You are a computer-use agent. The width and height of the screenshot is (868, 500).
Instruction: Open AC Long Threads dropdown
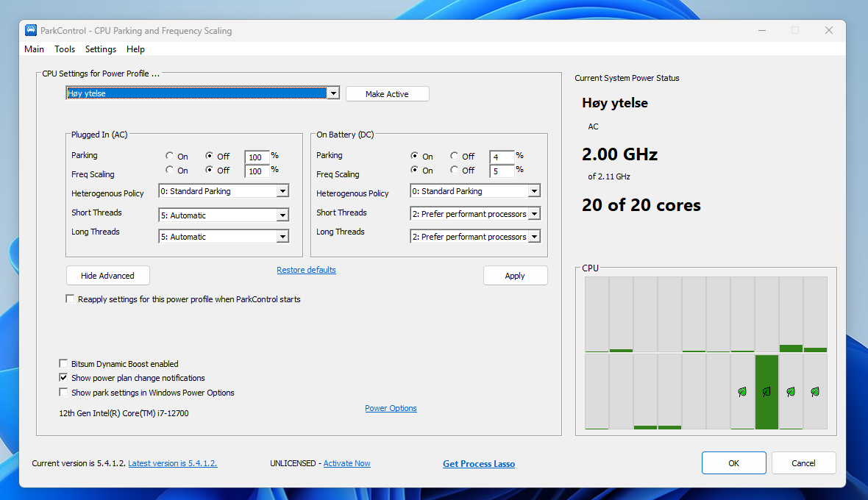(x=224, y=237)
